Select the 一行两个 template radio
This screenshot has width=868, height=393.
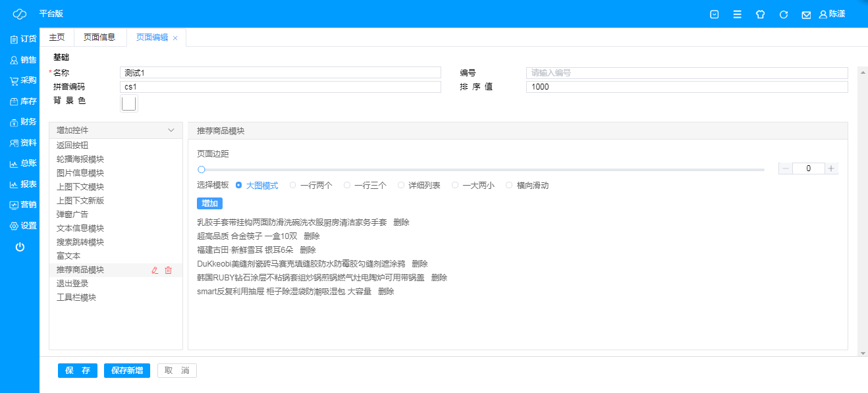(x=293, y=186)
